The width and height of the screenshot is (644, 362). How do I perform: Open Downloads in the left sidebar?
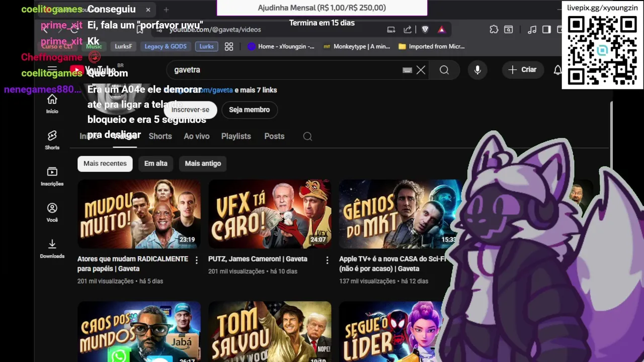(x=52, y=249)
